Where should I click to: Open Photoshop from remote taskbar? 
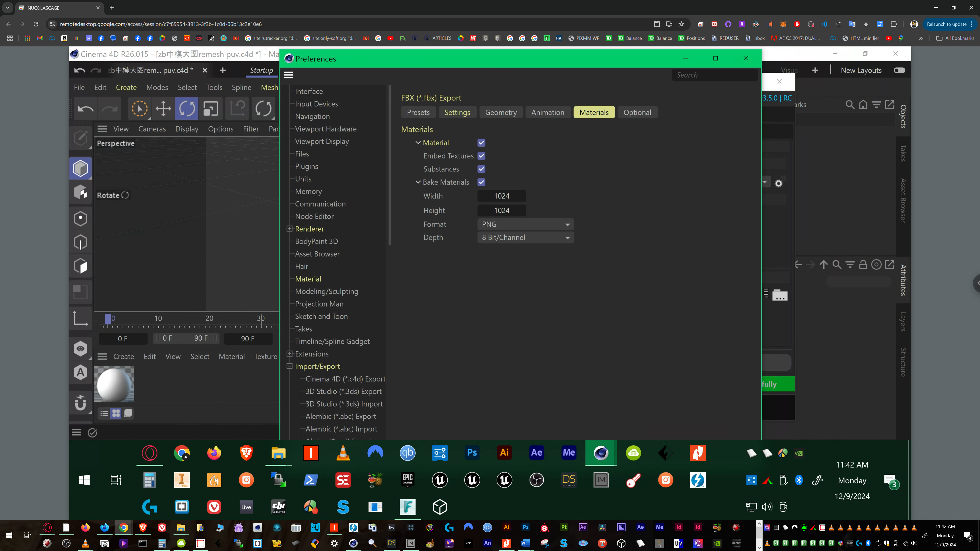pos(472,453)
